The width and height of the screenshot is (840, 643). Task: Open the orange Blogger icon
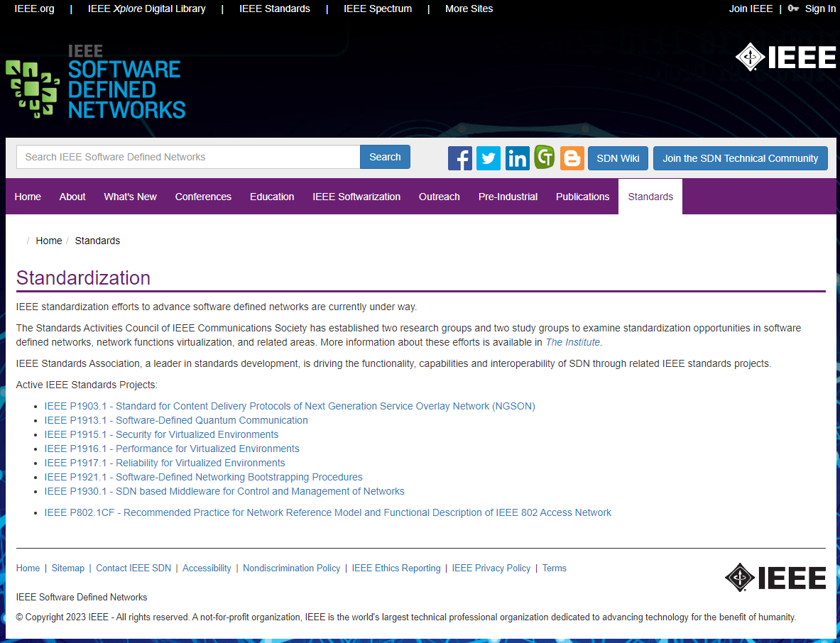coord(572,158)
